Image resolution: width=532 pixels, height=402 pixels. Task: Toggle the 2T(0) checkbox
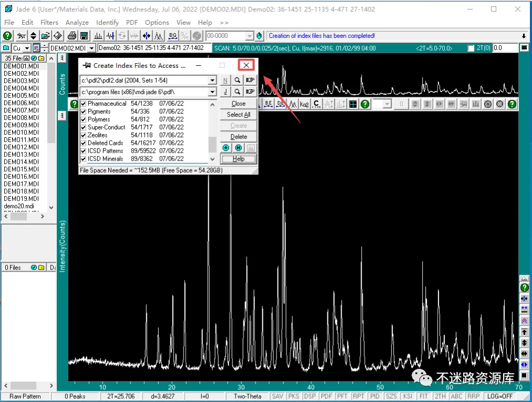pos(470,48)
